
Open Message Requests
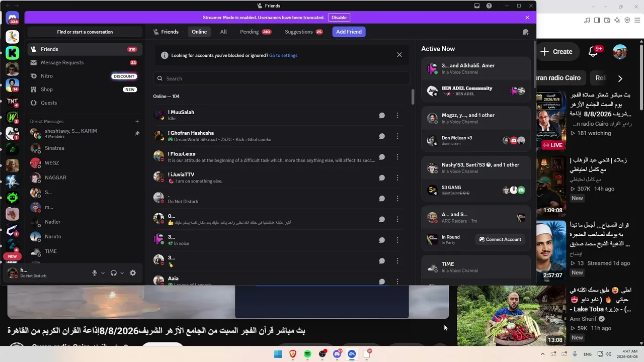[x=85, y=63]
